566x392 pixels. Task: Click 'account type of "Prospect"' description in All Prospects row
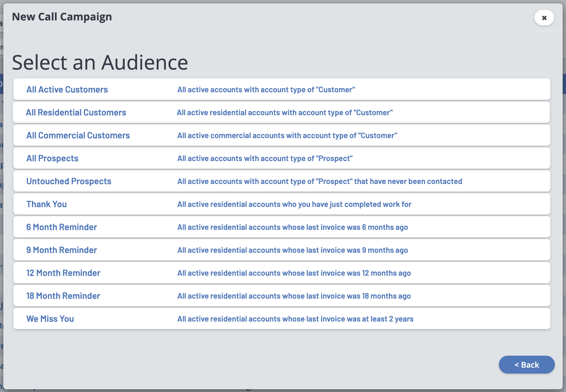pos(265,158)
